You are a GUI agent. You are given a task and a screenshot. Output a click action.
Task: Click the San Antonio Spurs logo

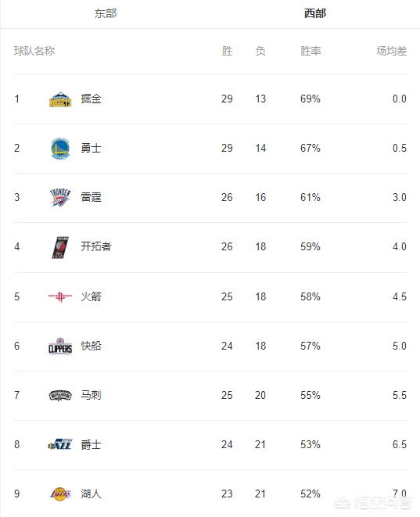(x=60, y=395)
